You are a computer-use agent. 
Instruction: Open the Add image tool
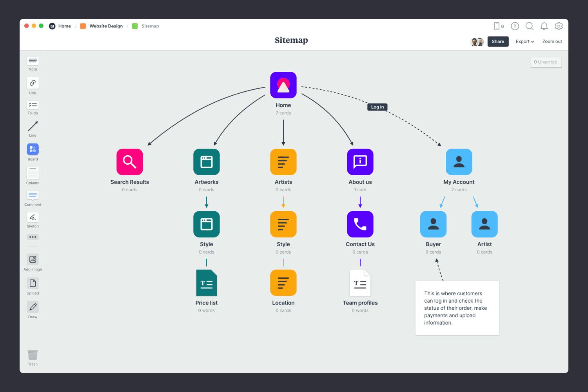tap(33, 259)
